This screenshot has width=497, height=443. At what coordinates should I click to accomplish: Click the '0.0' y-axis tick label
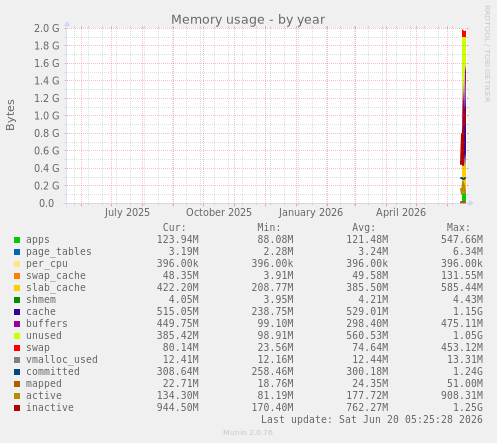[47, 203]
